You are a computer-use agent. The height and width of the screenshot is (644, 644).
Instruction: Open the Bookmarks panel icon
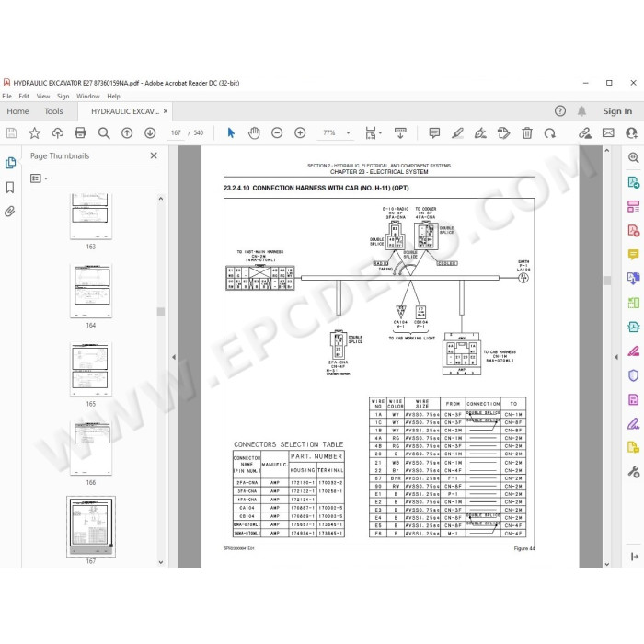click(10, 188)
